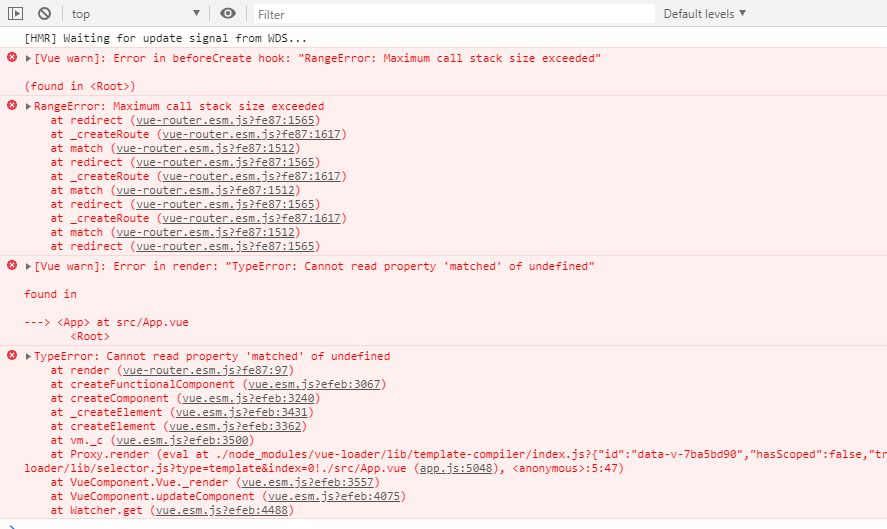887x529 pixels.
Task: Click error icon beside render TypeError warning
Action: tap(12, 265)
